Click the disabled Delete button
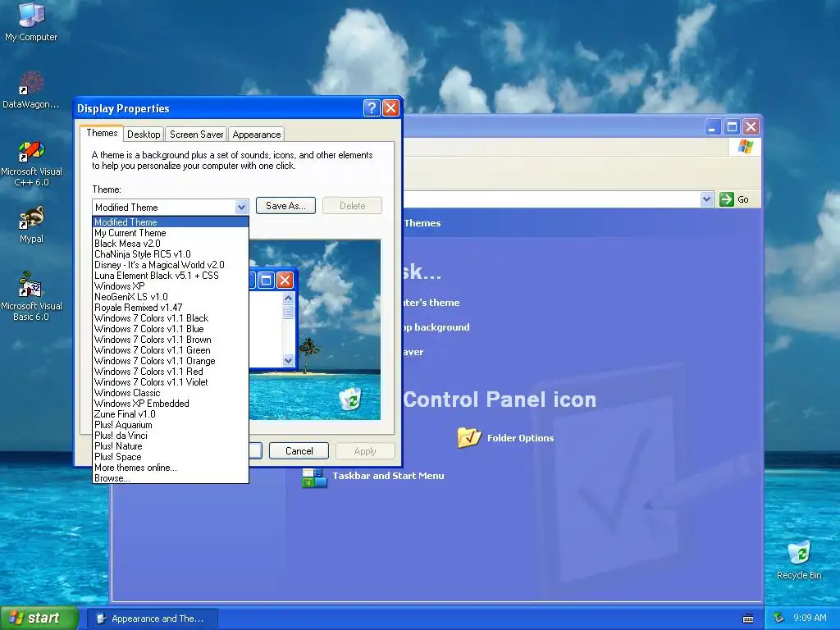Screen dimensions: 840x630 [352, 206]
